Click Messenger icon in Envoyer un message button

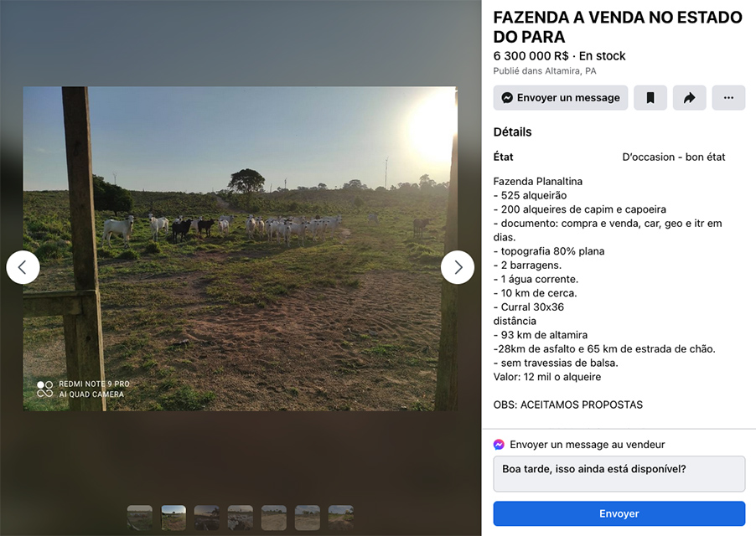coord(507,98)
